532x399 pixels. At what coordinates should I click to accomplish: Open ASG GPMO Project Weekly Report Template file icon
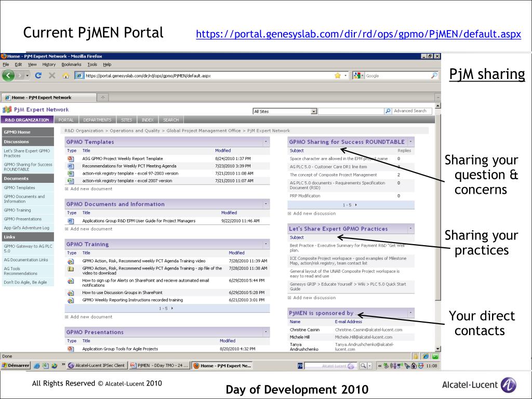71,158
